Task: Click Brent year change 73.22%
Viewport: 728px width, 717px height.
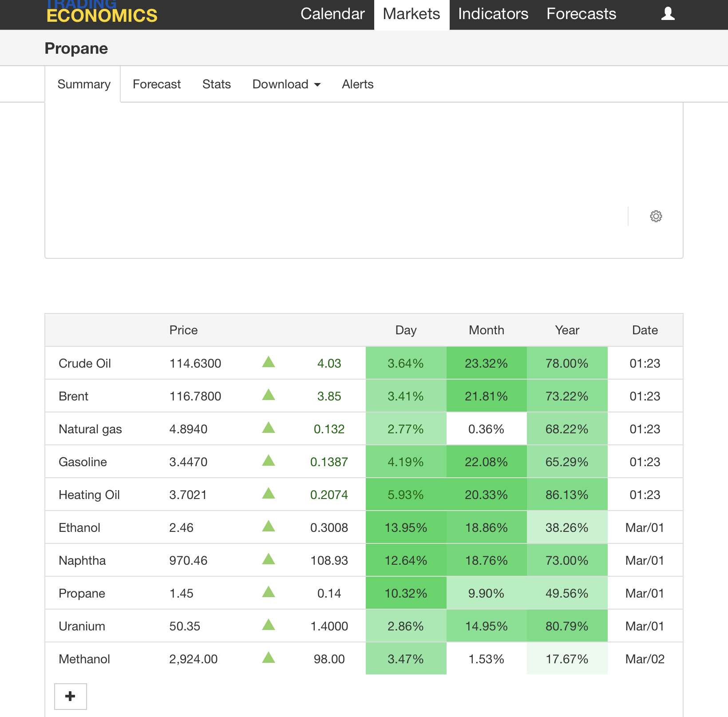Action: (567, 396)
